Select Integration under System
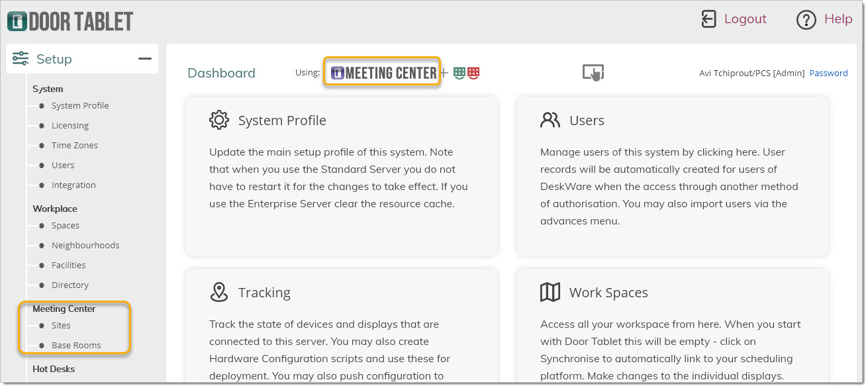The image size is (868, 388). pos(73,185)
